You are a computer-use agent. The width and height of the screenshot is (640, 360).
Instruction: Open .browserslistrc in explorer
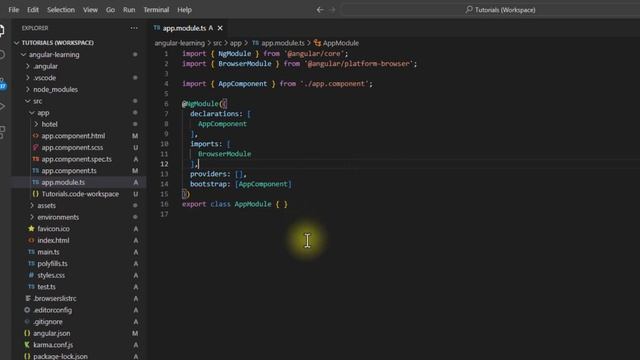[55, 298]
